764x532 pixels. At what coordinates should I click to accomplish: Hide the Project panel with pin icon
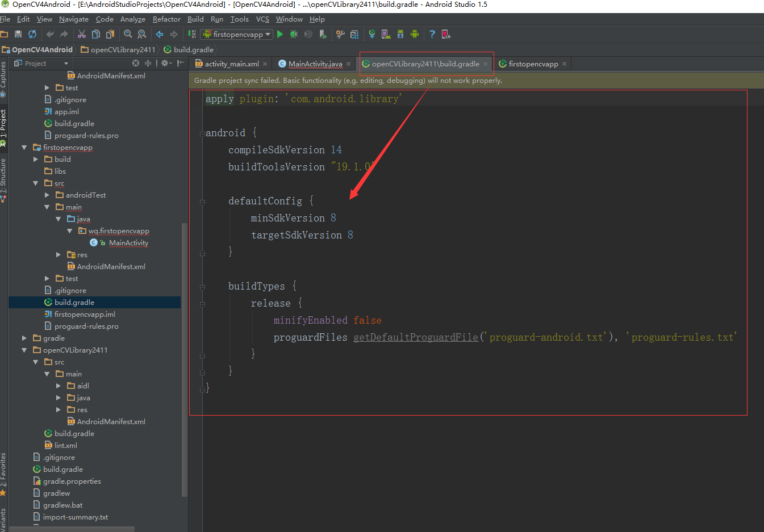click(x=180, y=63)
